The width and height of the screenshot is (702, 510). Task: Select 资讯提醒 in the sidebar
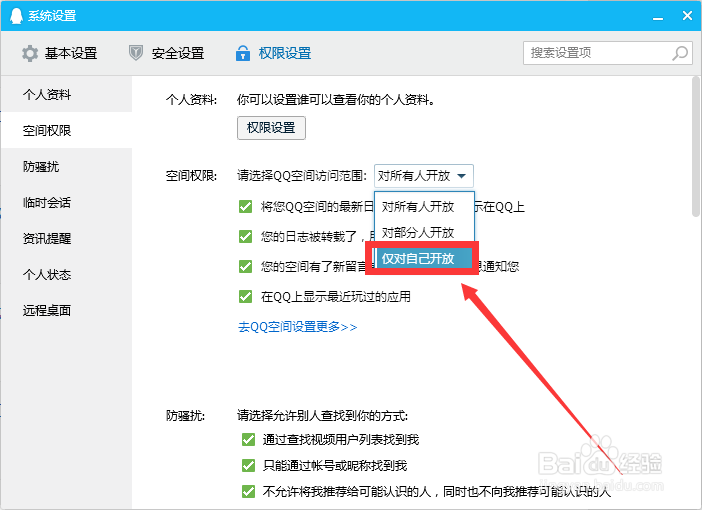click(66, 238)
